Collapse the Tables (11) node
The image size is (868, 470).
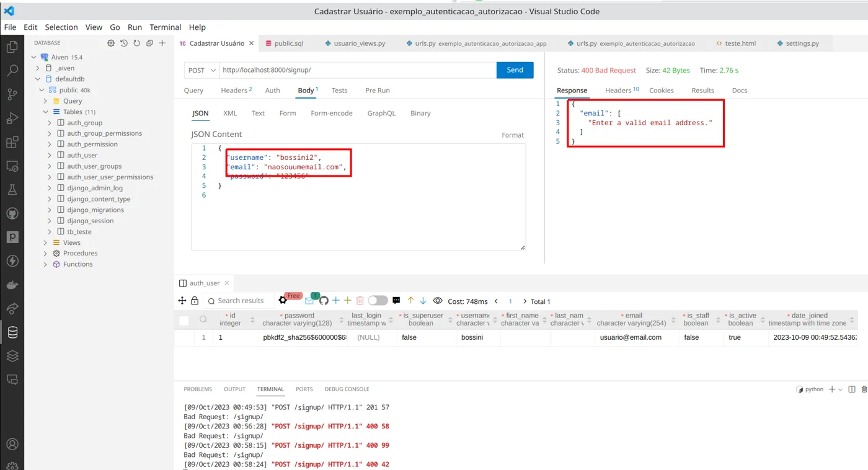45,112
